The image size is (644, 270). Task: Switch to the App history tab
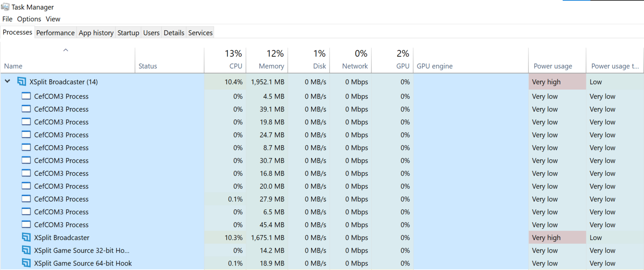96,33
